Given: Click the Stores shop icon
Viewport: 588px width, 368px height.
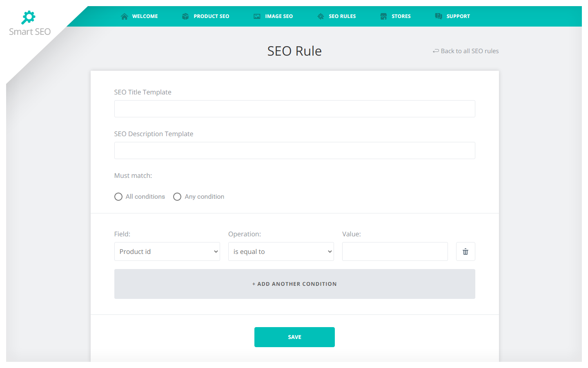Looking at the screenshot, I should (x=383, y=16).
